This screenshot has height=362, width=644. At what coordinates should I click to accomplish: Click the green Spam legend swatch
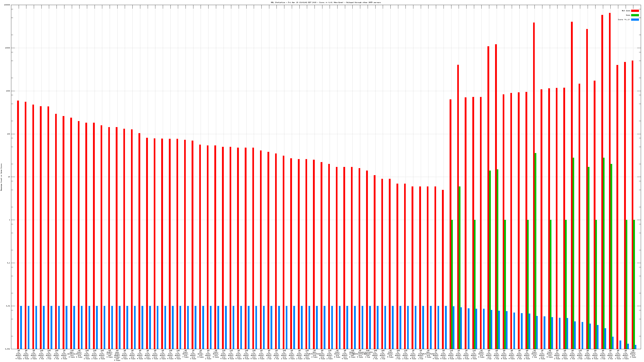(635, 15)
